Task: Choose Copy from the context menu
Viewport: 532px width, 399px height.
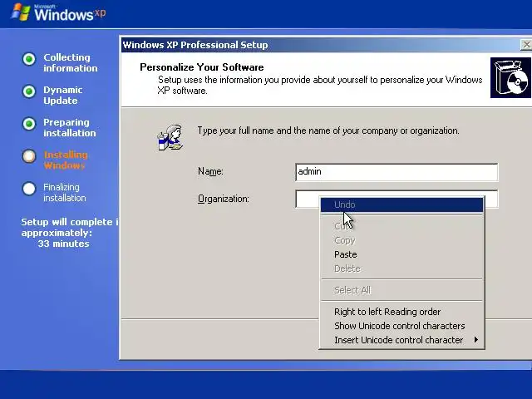Action: pos(401,240)
